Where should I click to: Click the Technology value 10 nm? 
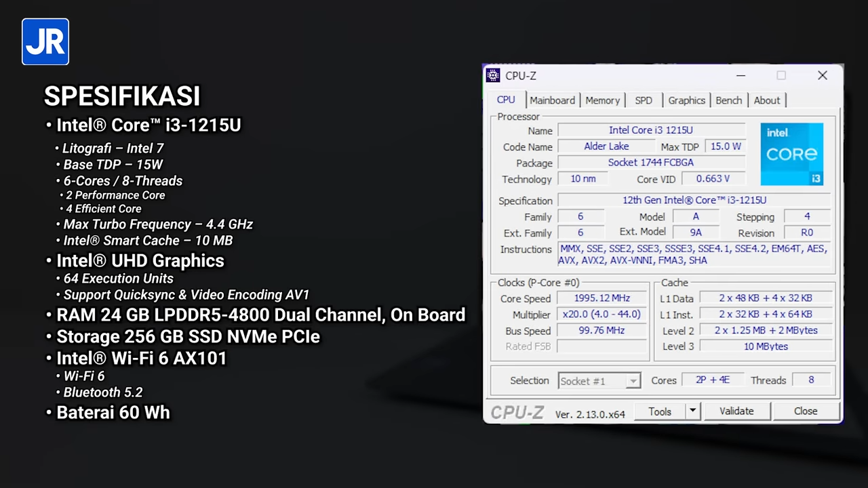coord(583,179)
